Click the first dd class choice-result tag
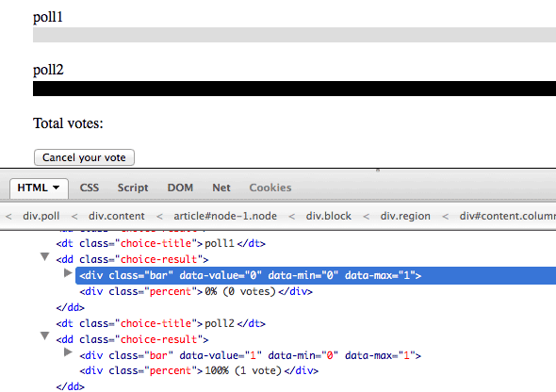Screen dimensions: 556x392 [x=132, y=259]
